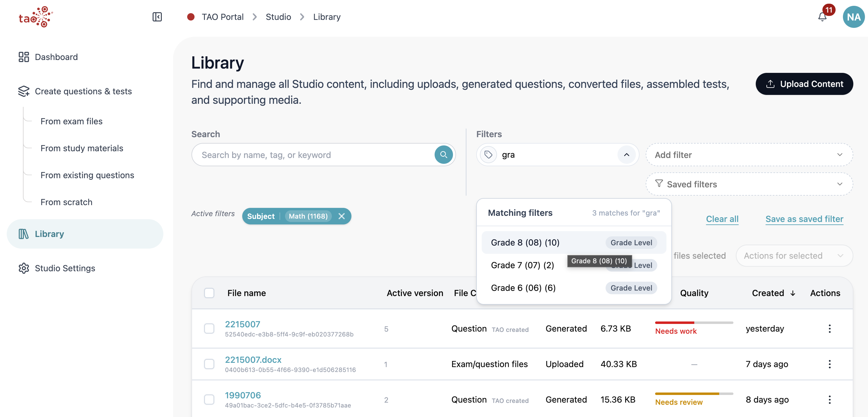Image resolution: width=868 pixels, height=417 pixels.
Task: Remove the Subject Math filter chip
Action: point(342,216)
